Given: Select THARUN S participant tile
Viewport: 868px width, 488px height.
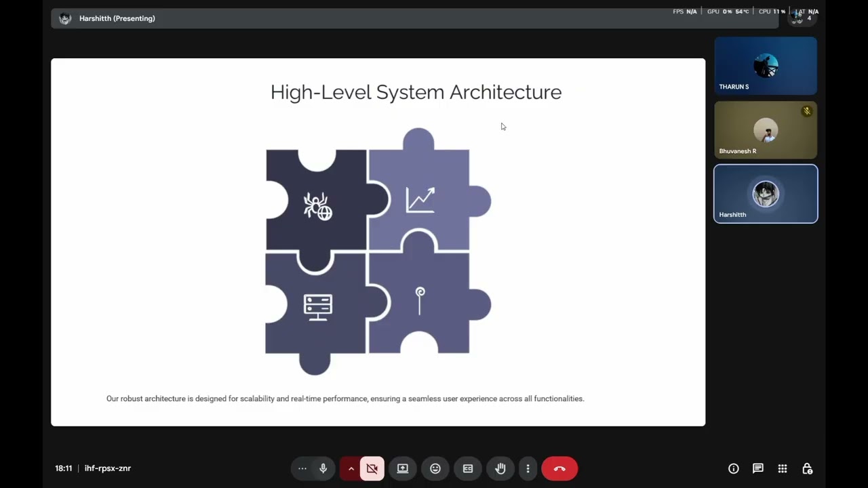Looking at the screenshot, I should point(766,66).
